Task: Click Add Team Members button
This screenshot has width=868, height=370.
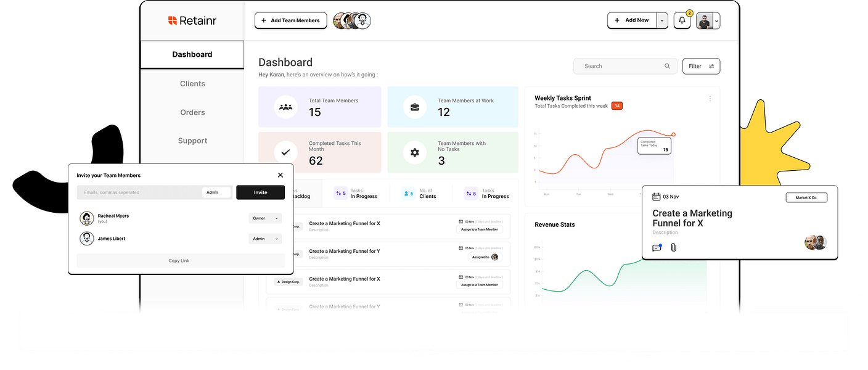Action: tap(290, 20)
